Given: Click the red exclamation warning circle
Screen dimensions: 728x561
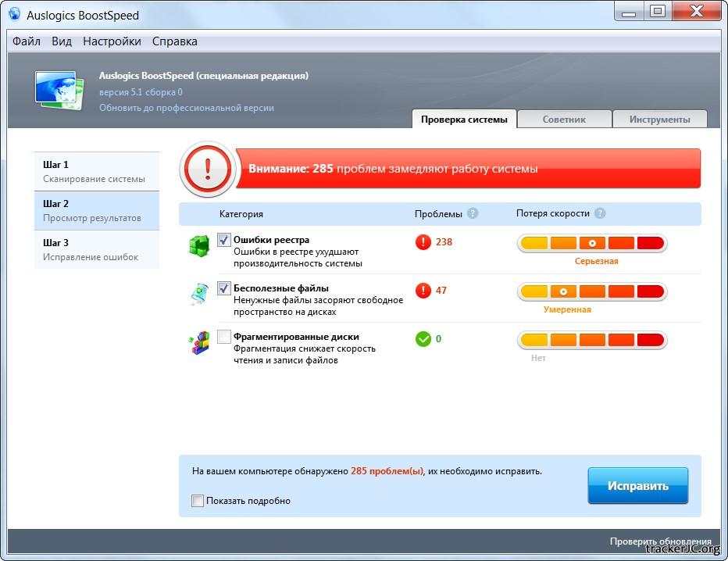Looking at the screenshot, I should click(207, 169).
